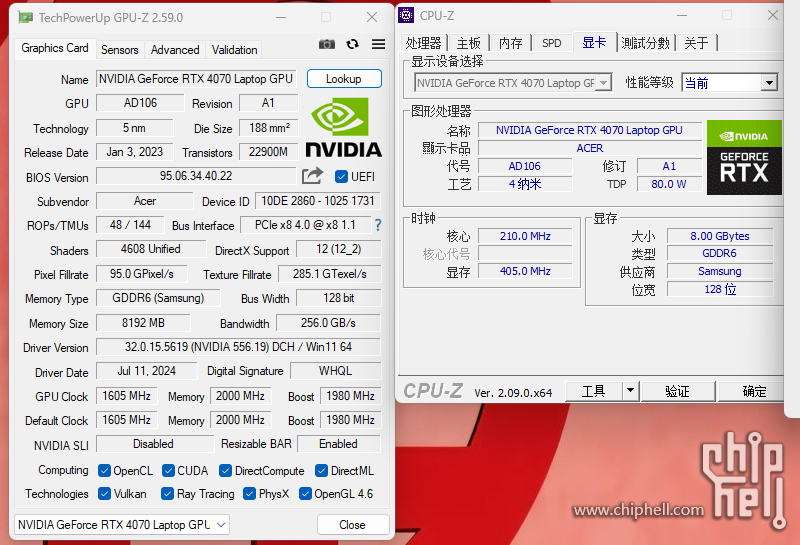The image size is (800, 545).
Task: Expand the CPU-Z performance level dropdown
Action: coord(769,83)
